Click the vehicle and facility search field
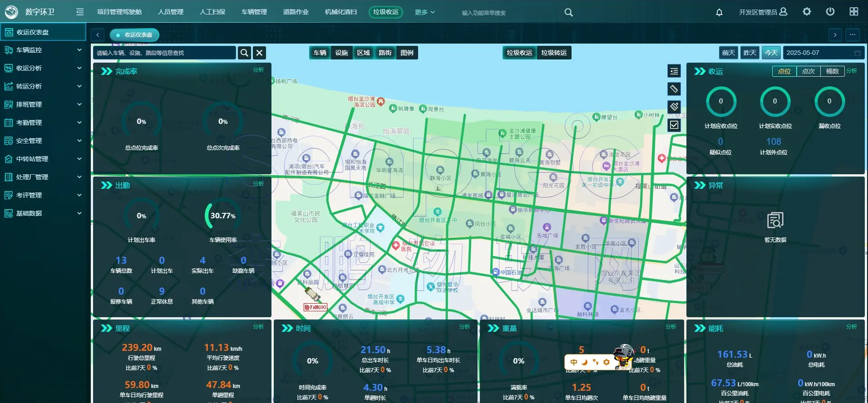 164,53
